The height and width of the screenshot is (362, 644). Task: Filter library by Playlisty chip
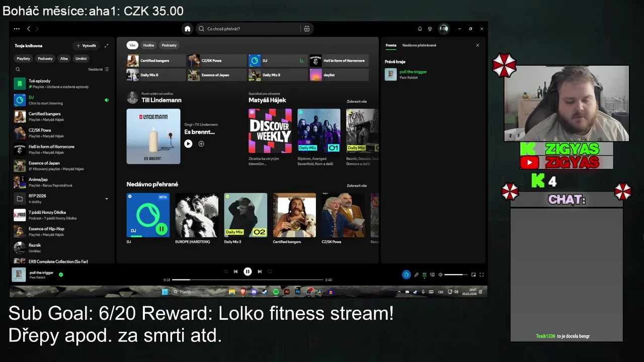(x=24, y=58)
